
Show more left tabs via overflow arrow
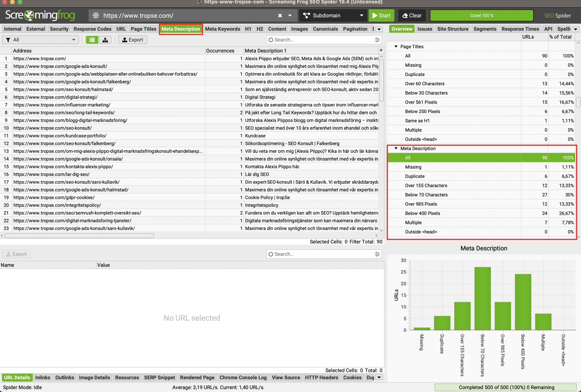coord(379,29)
